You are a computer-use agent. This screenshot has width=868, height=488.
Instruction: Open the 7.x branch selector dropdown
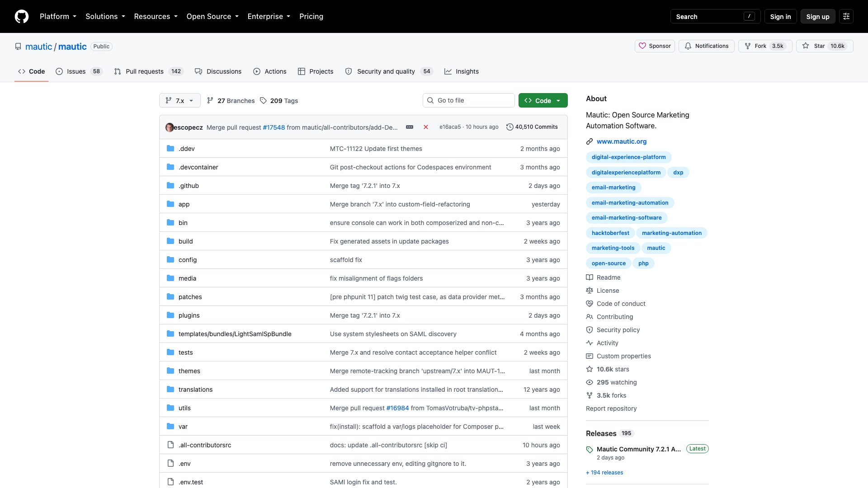(180, 100)
